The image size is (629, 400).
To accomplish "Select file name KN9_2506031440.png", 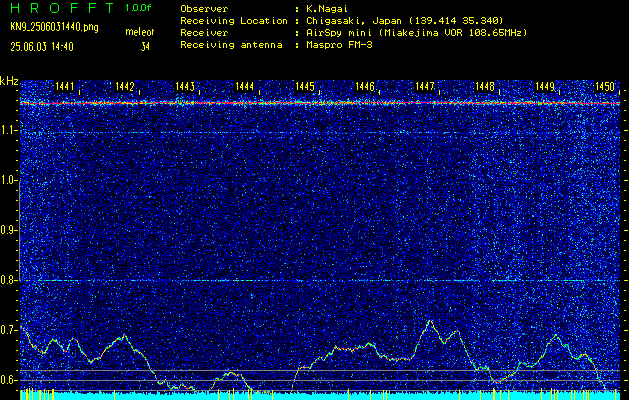I will pos(54,27).
